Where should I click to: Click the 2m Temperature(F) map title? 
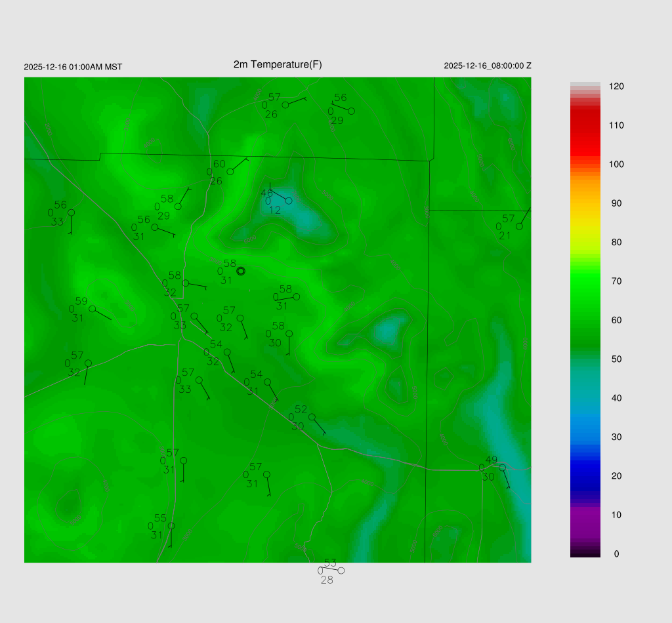point(278,64)
